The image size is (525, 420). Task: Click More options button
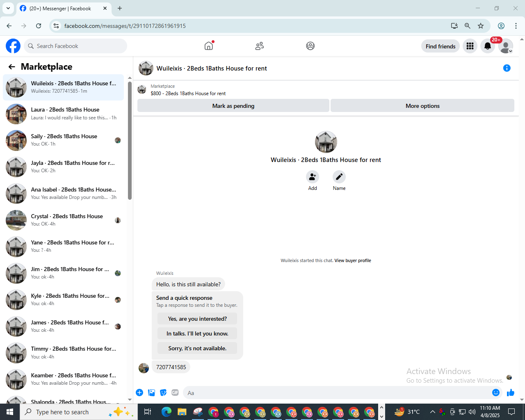(x=422, y=106)
